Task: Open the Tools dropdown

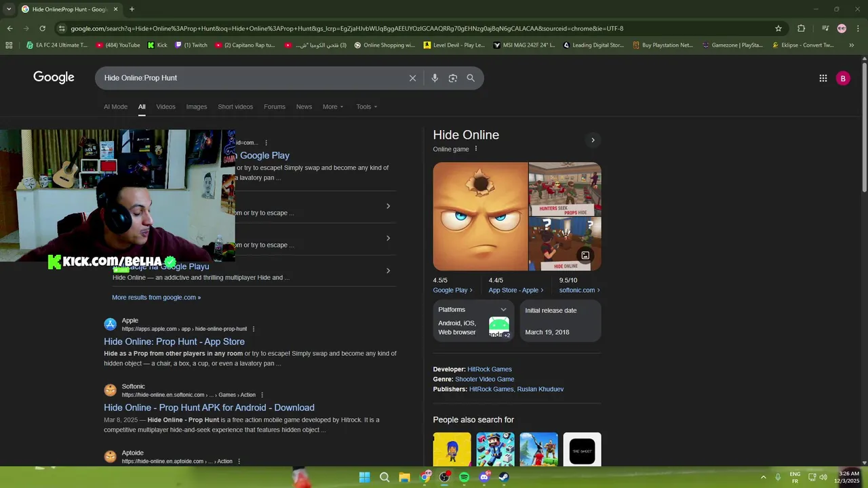Action: click(x=367, y=106)
